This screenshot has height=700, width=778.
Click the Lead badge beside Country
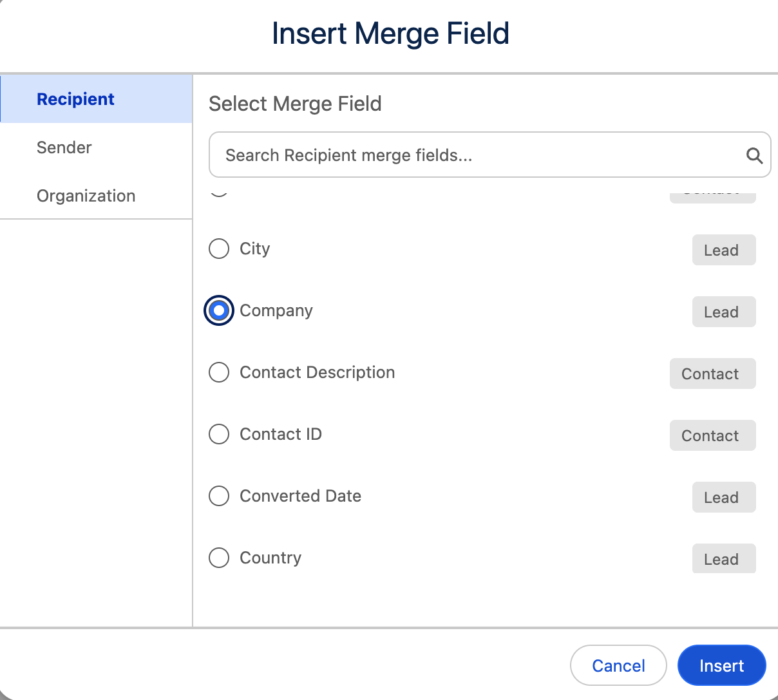point(723,558)
